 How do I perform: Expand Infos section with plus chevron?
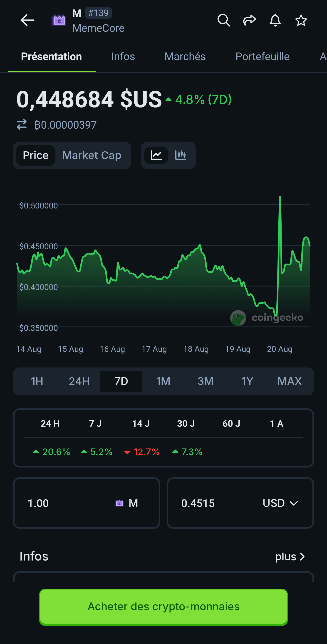click(290, 556)
